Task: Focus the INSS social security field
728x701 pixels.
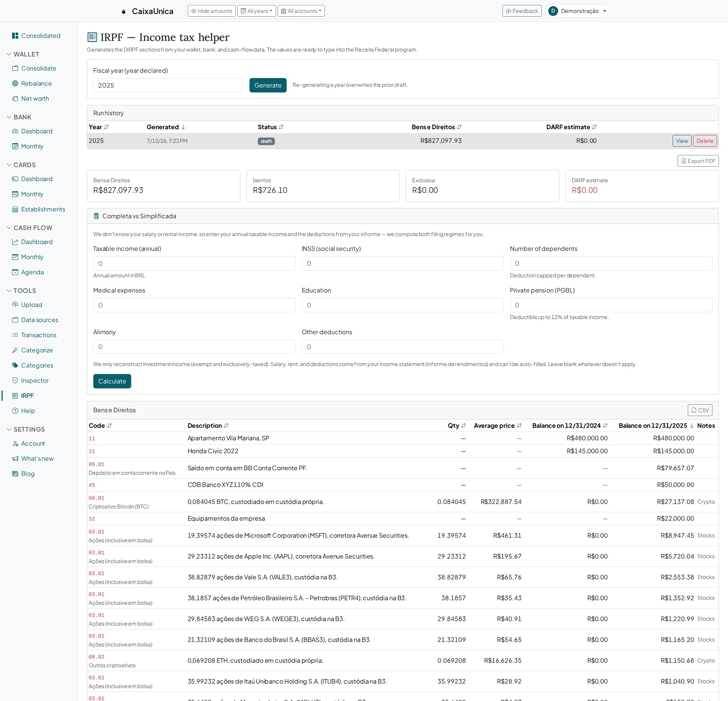Action: click(403, 263)
